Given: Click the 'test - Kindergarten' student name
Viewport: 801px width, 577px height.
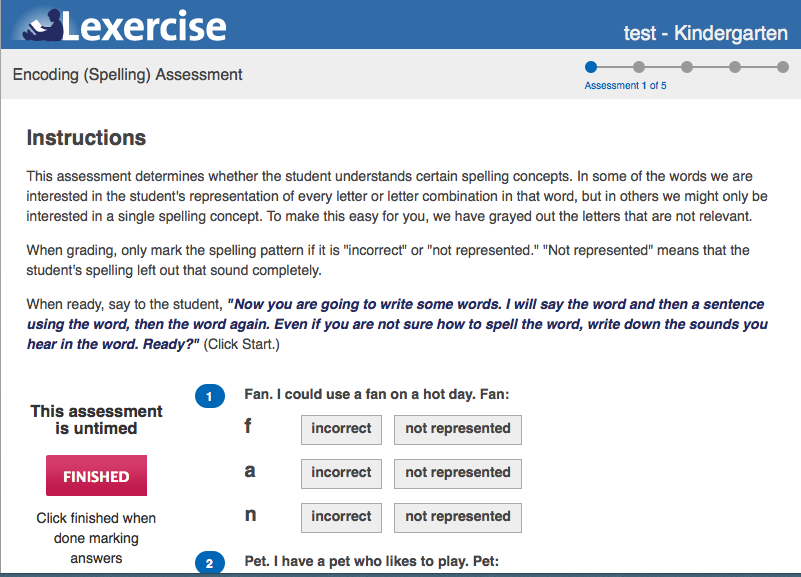Looking at the screenshot, I should tap(705, 33).
